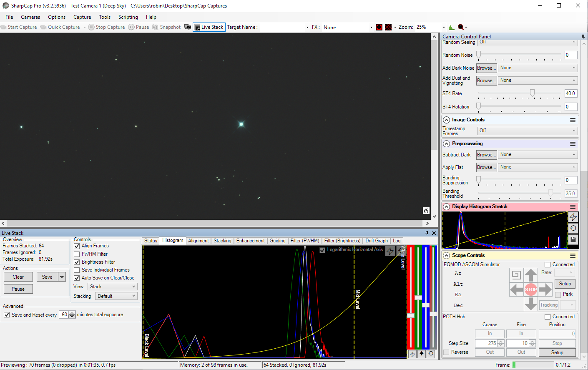Open the Stacking Default dropdown
This screenshot has width=588, height=370.
coord(116,296)
